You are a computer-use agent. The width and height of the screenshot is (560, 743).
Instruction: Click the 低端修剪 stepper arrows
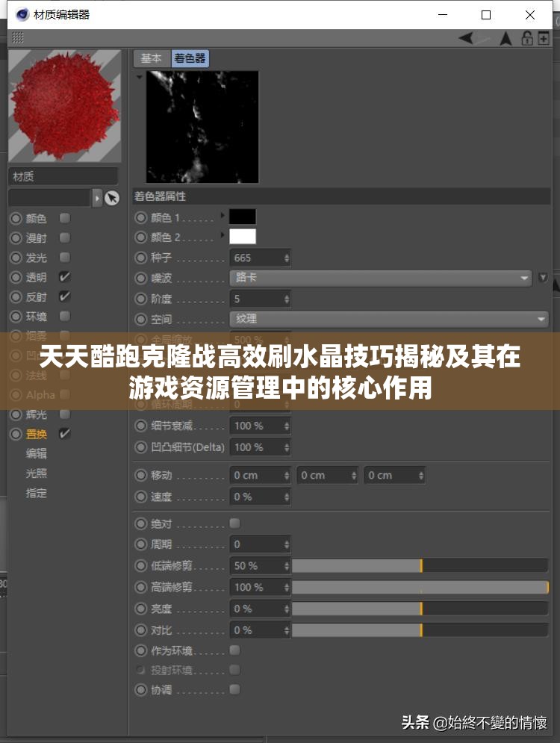pyautogui.click(x=287, y=566)
